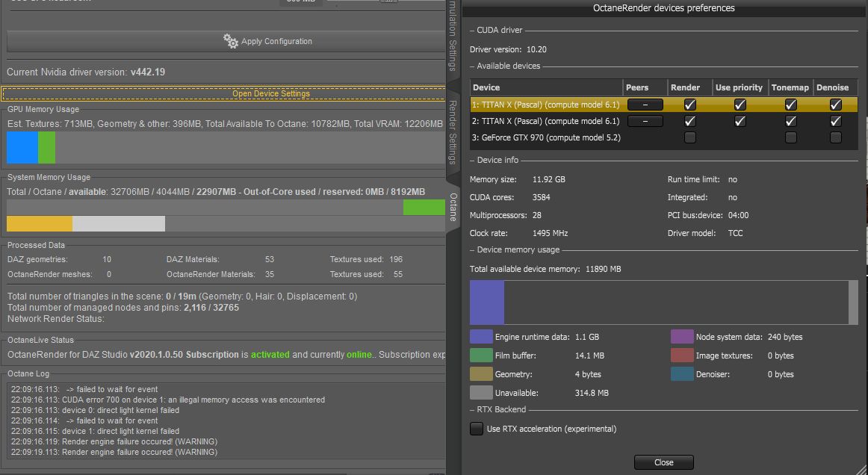Open the Simulation Settings side tab
Image resolution: width=868 pixels, height=475 pixels.
coord(453,36)
